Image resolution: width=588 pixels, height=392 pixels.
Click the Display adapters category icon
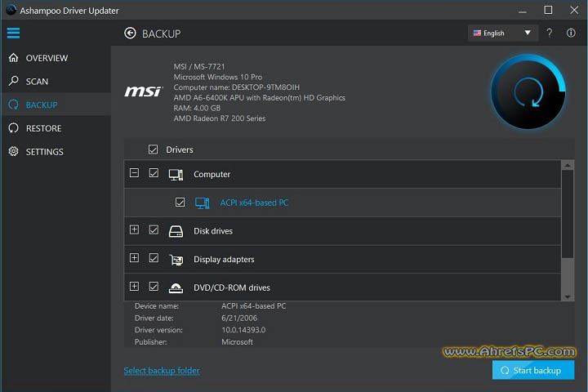coord(176,260)
